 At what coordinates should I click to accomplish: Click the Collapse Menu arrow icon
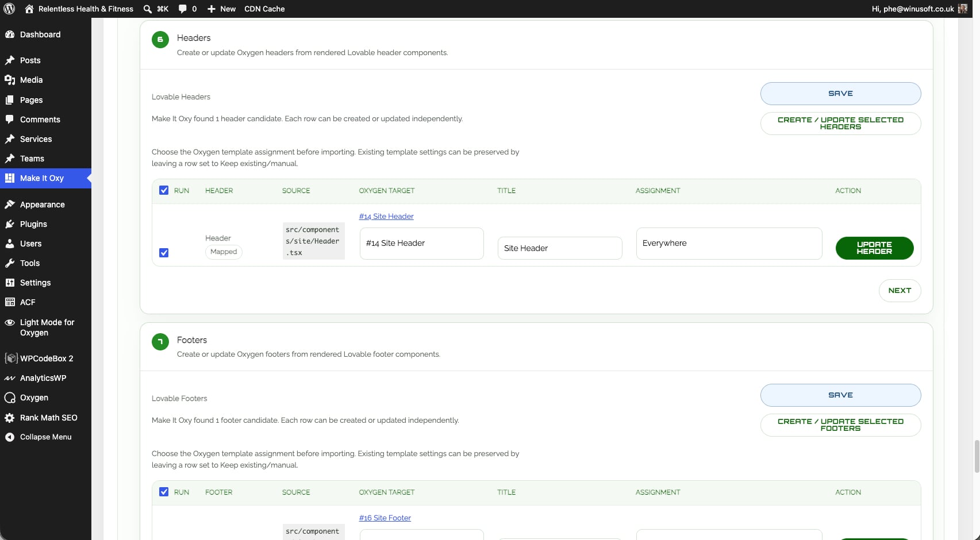tap(10, 437)
